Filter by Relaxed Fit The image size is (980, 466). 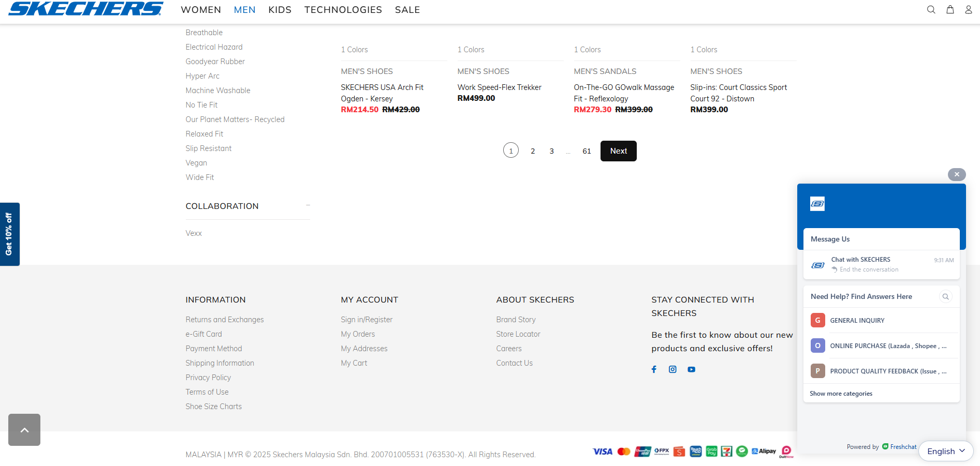204,134
